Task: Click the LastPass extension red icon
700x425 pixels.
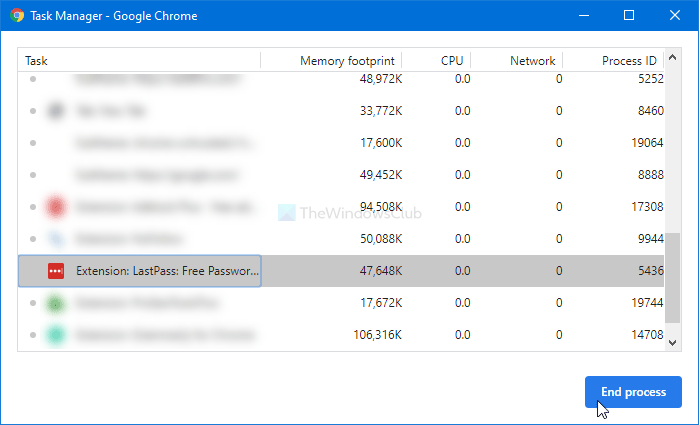Action: pyautogui.click(x=56, y=270)
